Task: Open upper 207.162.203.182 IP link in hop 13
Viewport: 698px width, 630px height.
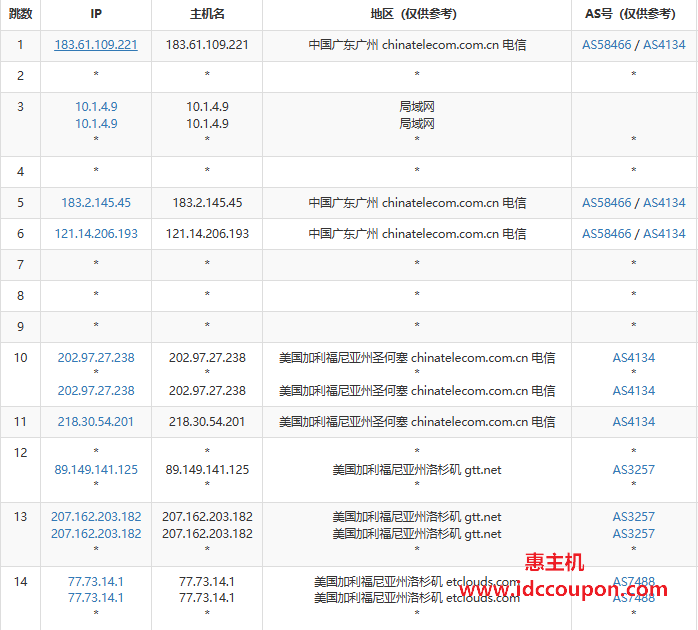Action: point(96,517)
